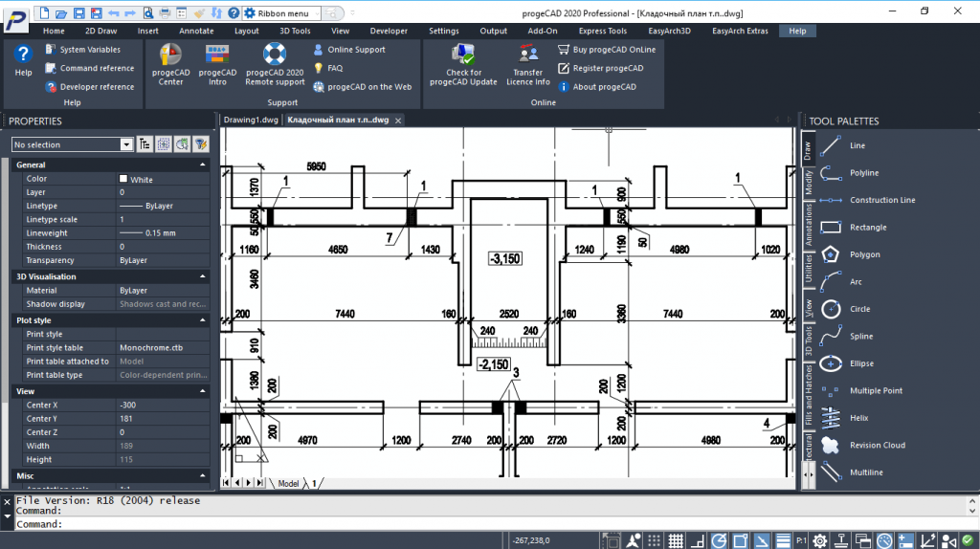The image size is (980, 549).
Task: Click the Save icon in quick access toolbar
Action: pyautogui.click(x=78, y=13)
